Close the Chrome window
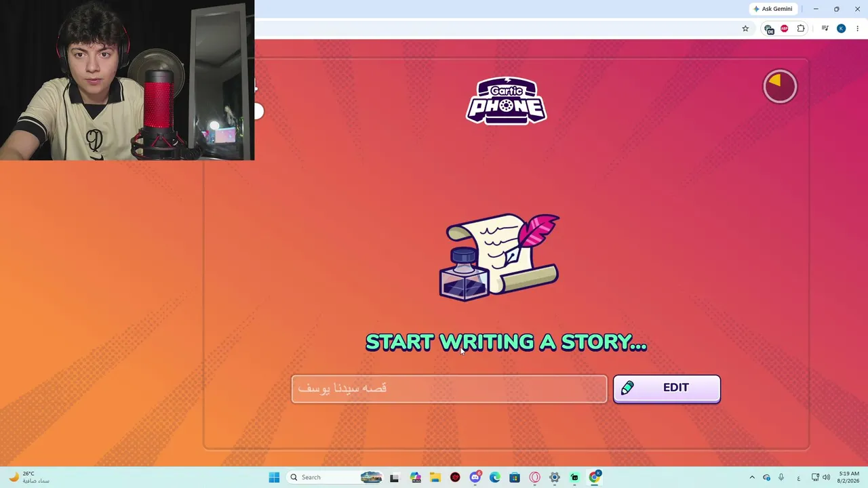 coord(858,9)
